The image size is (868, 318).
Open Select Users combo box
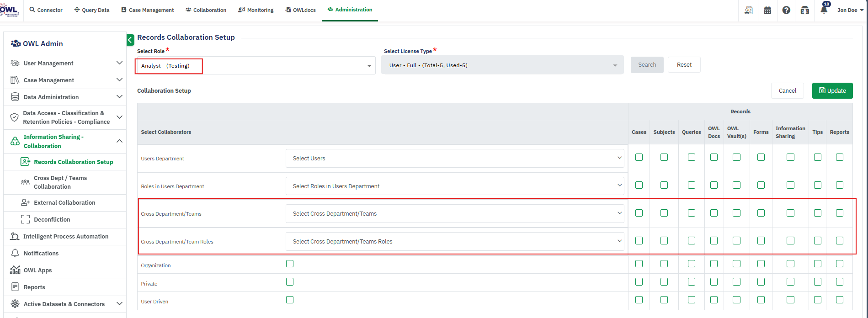455,158
